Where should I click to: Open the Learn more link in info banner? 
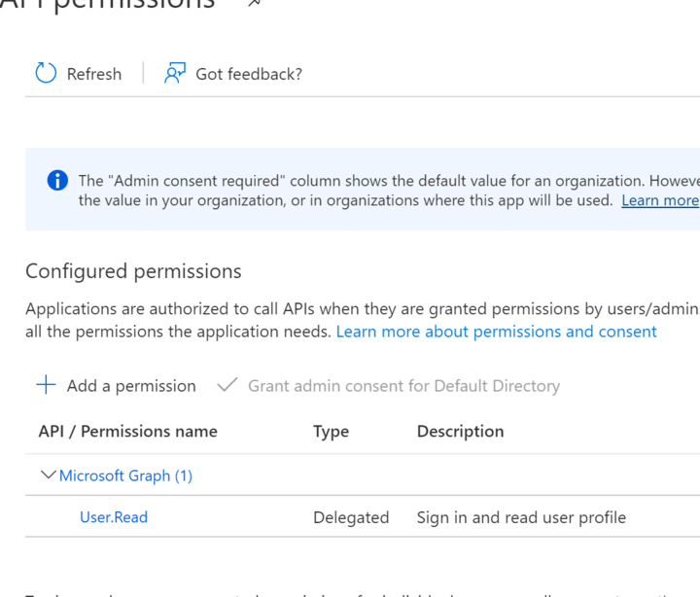click(660, 200)
